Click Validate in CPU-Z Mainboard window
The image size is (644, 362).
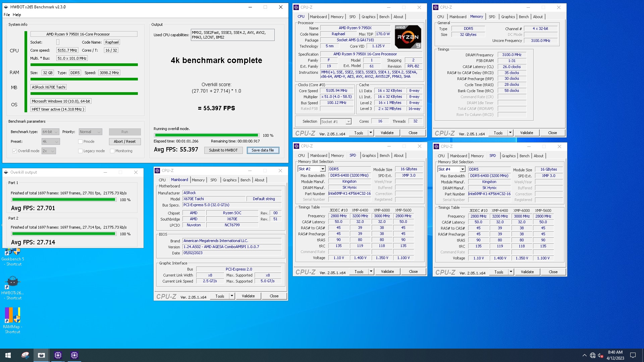248,296
